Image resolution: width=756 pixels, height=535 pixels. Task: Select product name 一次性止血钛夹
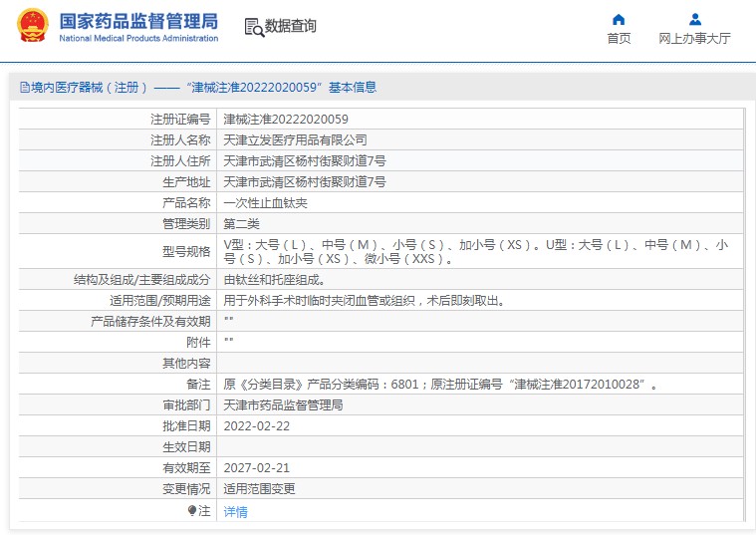coord(265,203)
